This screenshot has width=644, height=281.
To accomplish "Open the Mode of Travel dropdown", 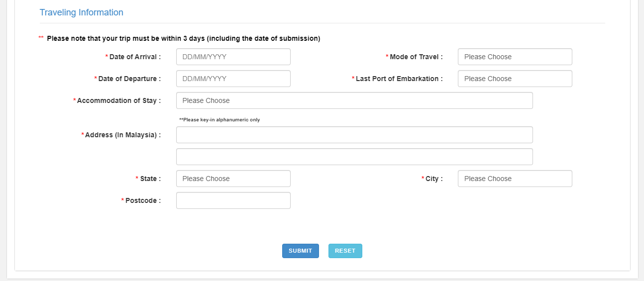I will pos(515,57).
